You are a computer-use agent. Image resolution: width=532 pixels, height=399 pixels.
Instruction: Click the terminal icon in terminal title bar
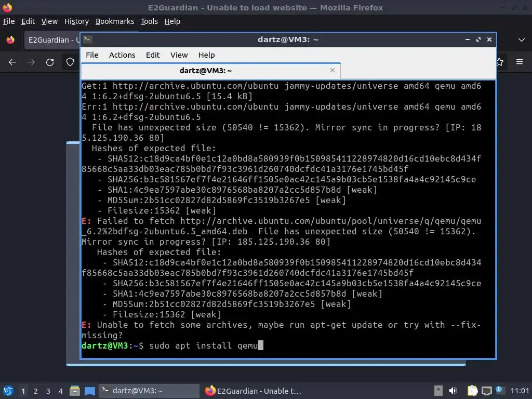[87, 39]
